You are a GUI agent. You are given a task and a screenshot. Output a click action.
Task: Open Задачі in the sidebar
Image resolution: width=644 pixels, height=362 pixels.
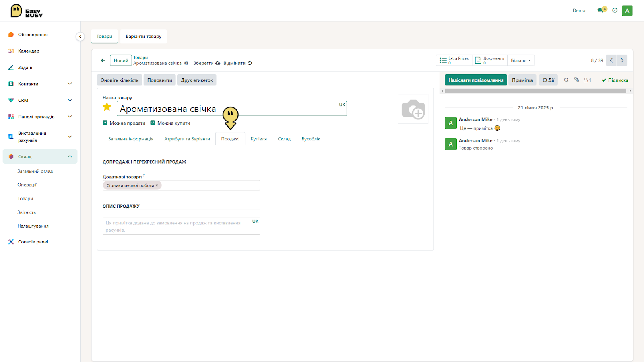click(25, 68)
